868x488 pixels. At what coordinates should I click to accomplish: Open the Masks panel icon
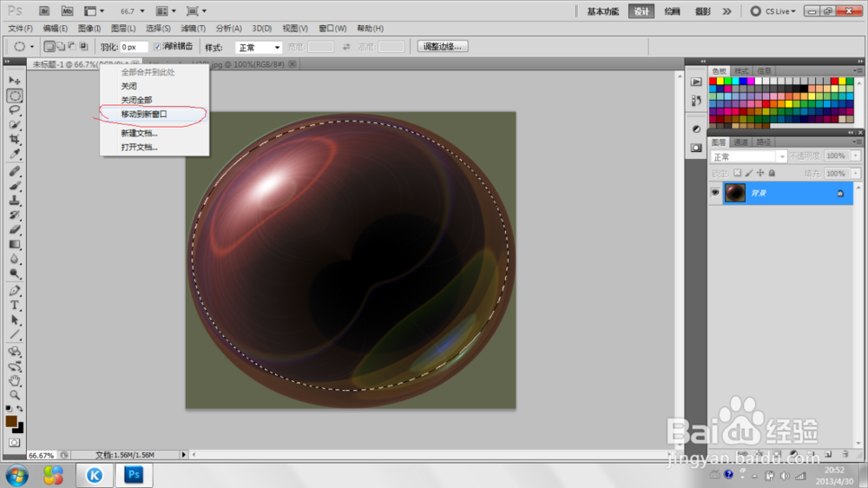coord(696,148)
